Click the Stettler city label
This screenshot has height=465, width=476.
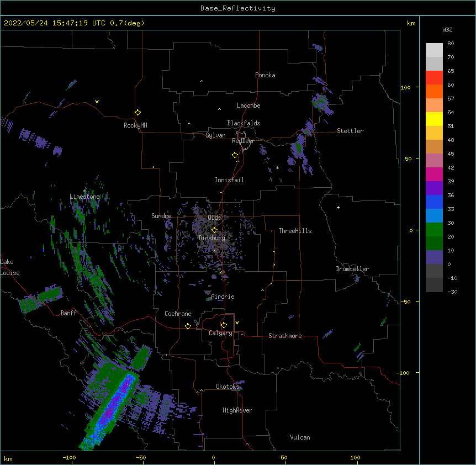(x=350, y=131)
